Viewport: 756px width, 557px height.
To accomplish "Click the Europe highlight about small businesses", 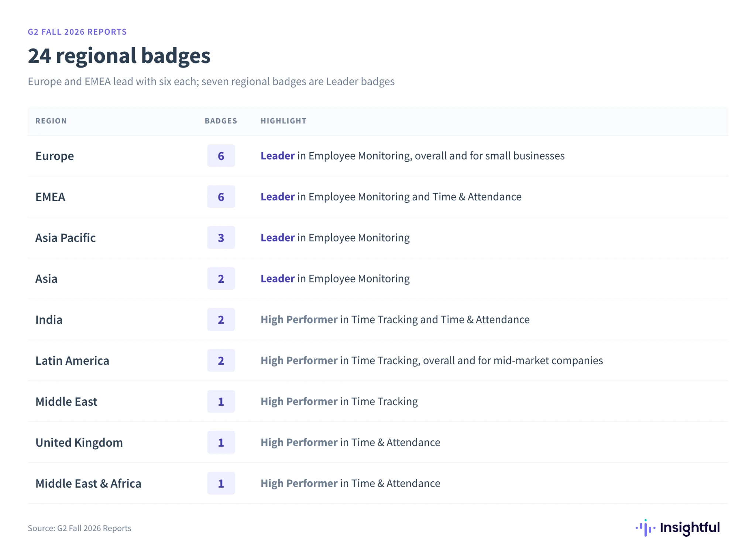I will click(x=412, y=156).
